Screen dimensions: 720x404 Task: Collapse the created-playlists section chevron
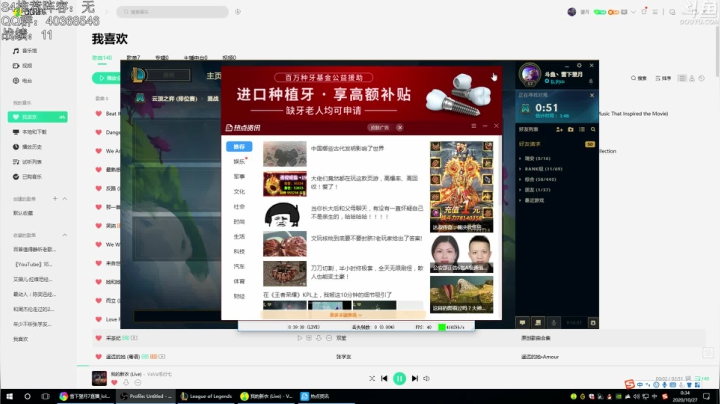coord(65,199)
